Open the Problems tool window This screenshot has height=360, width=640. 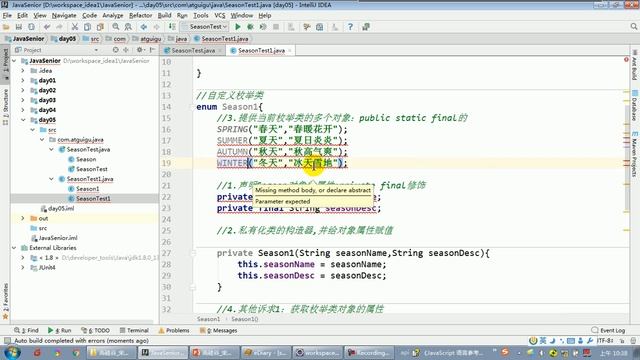(x=174, y=330)
